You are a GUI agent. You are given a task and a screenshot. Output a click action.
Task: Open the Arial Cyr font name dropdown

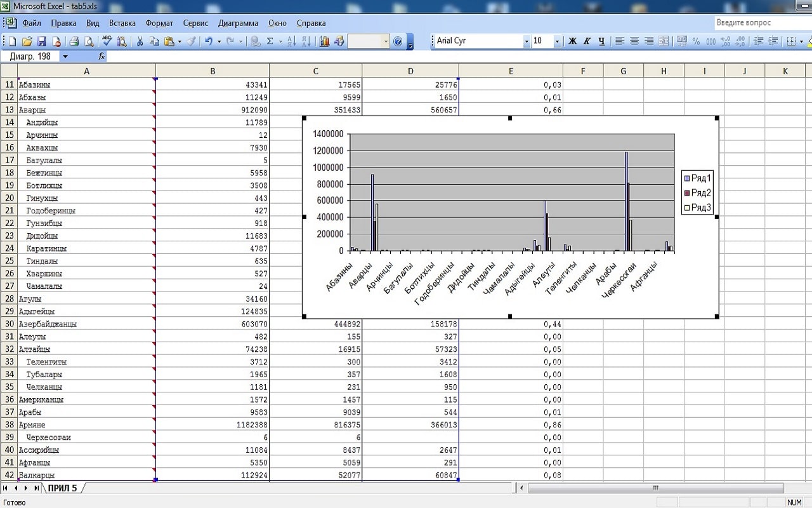pos(527,41)
